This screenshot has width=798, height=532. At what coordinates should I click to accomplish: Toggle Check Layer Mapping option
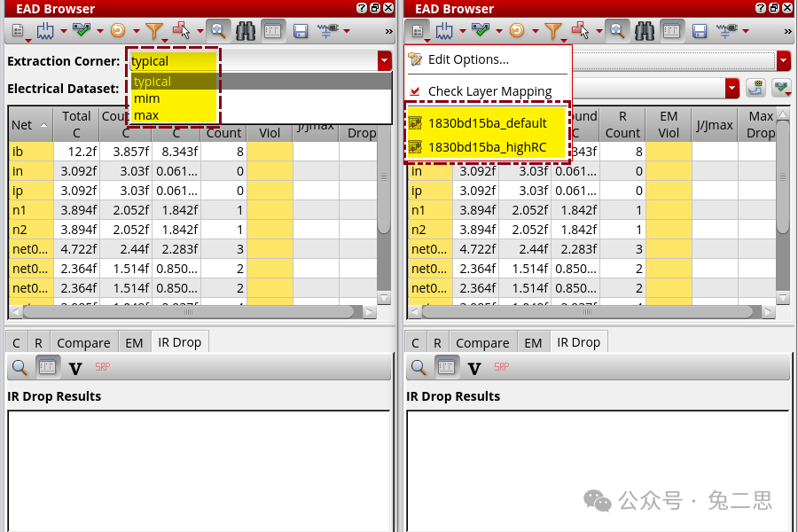[x=489, y=90]
